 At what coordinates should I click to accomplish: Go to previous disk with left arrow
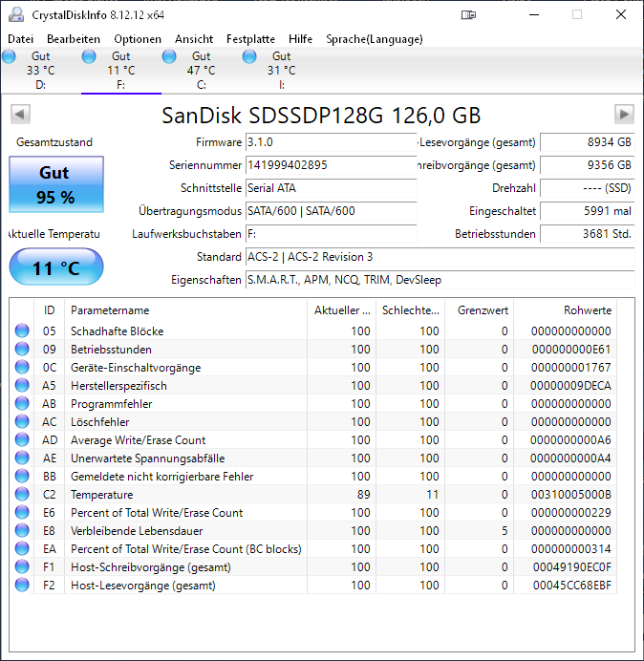pos(20,114)
